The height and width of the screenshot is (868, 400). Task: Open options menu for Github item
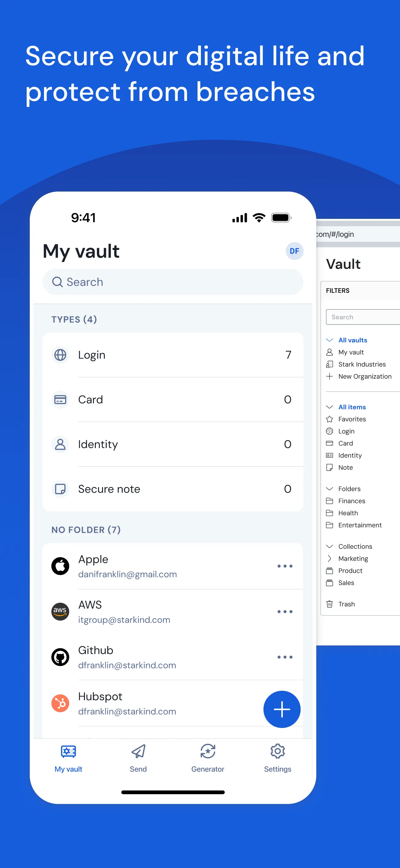tap(285, 657)
